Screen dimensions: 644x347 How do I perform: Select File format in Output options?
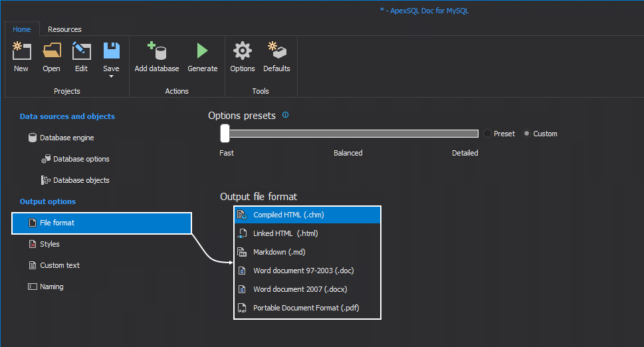pyautogui.click(x=102, y=223)
